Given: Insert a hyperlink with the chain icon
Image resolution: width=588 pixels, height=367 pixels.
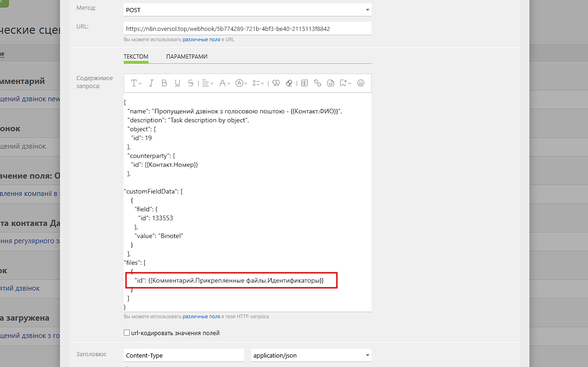Looking at the screenshot, I should 318,83.
